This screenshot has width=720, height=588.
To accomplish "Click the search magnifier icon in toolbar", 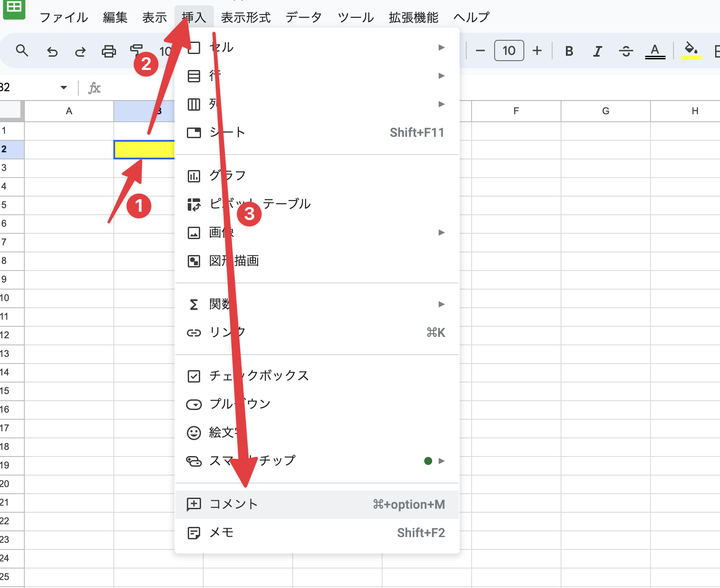I will [22, 51].
